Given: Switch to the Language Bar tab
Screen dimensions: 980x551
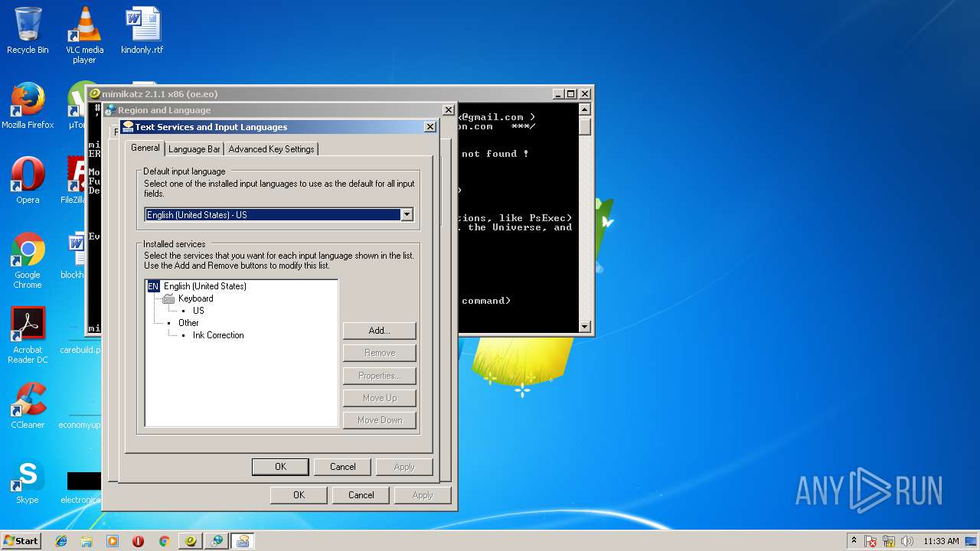Looking at the screenshot, I should click(x=194, y=149).
